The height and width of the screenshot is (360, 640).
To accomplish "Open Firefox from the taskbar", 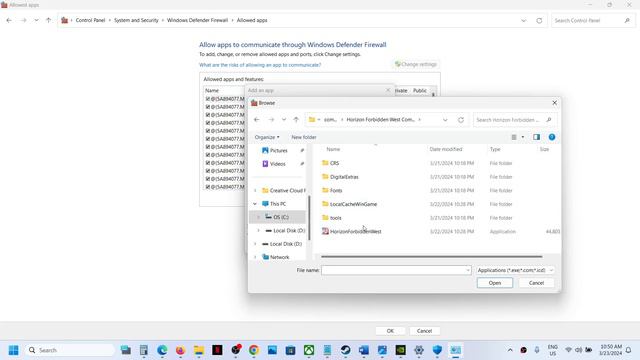I will click(x=180, y=350).
